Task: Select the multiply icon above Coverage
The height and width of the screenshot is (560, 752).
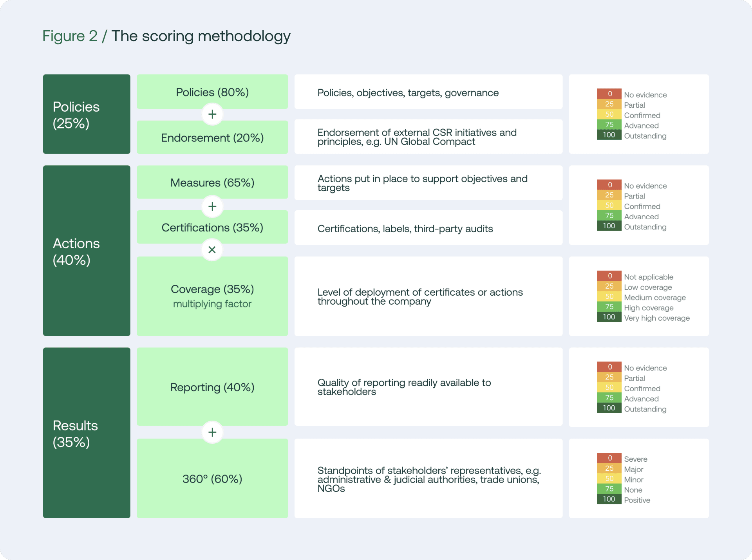Action: coord(212,249)
